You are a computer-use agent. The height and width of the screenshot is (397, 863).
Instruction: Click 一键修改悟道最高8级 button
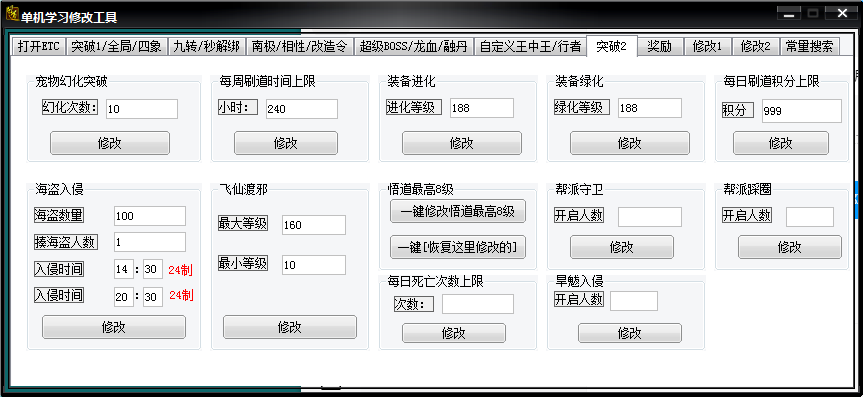point(458,211)
